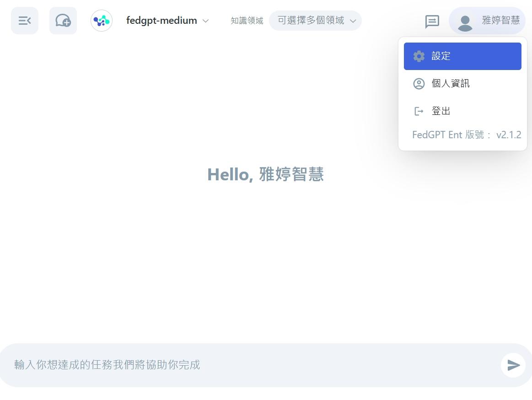Click the FedGPT logo avatar
This screenshot has height=400, width=532.
point(102,21)
